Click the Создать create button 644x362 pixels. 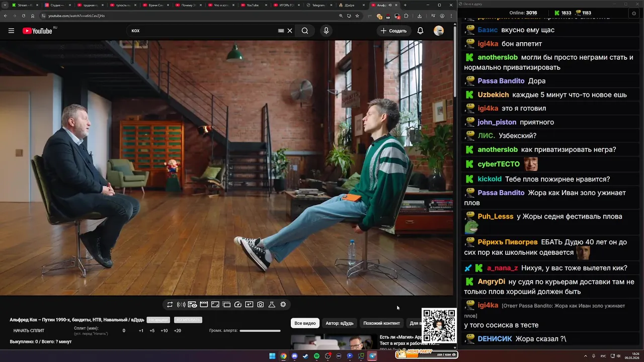[393, 31]
